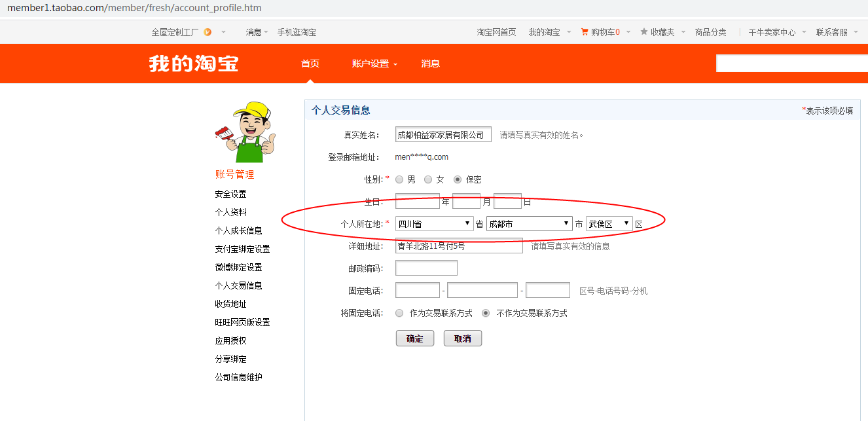This screenshot has height=421, width=868.
Task: Click the 真实姓名 input field
Action: tap(443, 135)
